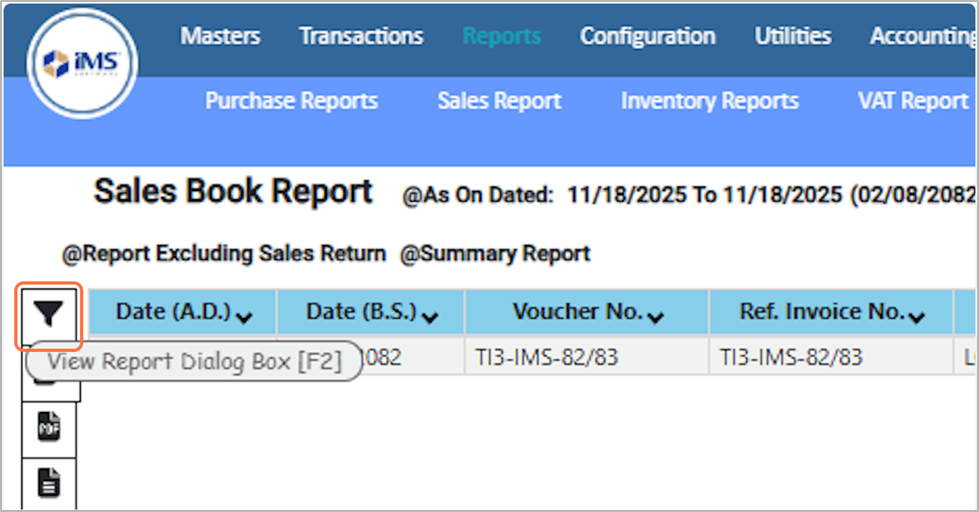Select the Reports menu
This screenshot has height=512, width=979.
click(501, 36)
